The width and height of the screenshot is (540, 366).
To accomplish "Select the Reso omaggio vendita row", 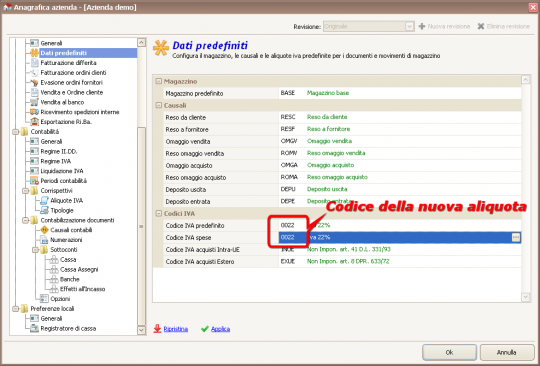I will (342, 154).
